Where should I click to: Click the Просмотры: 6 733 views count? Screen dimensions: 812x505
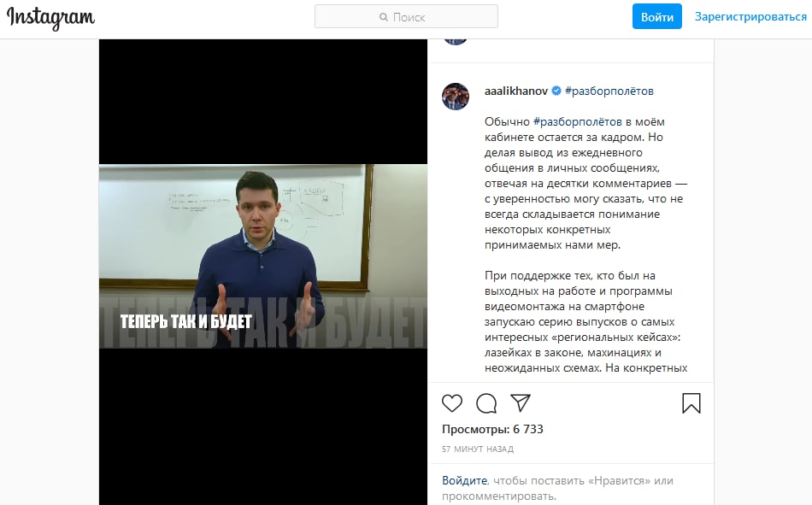click(492, 430)
